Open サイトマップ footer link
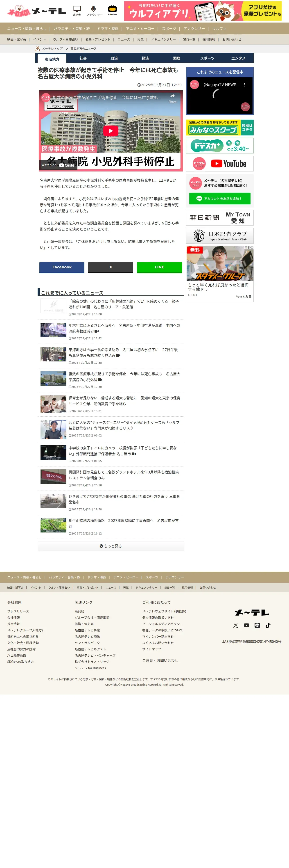This screenshot has width=289, height=868. coord(151,649)
